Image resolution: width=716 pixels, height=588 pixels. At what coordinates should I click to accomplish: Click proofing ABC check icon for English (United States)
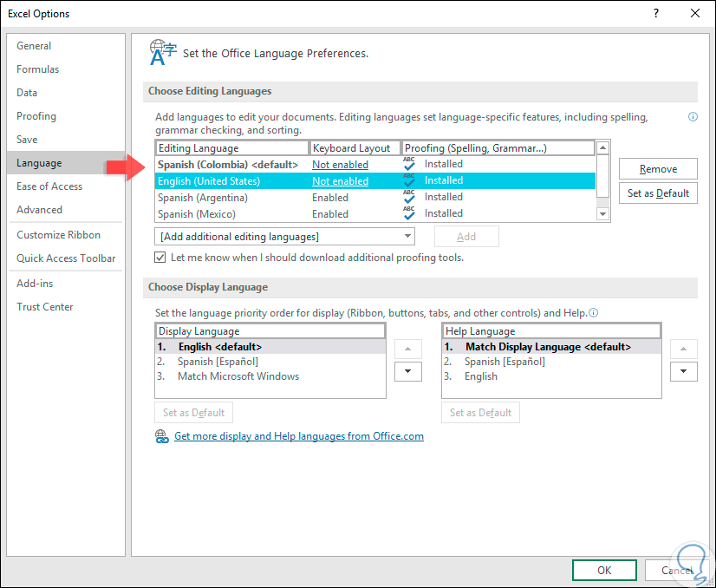pyautogui.click(x=408, y=180)
